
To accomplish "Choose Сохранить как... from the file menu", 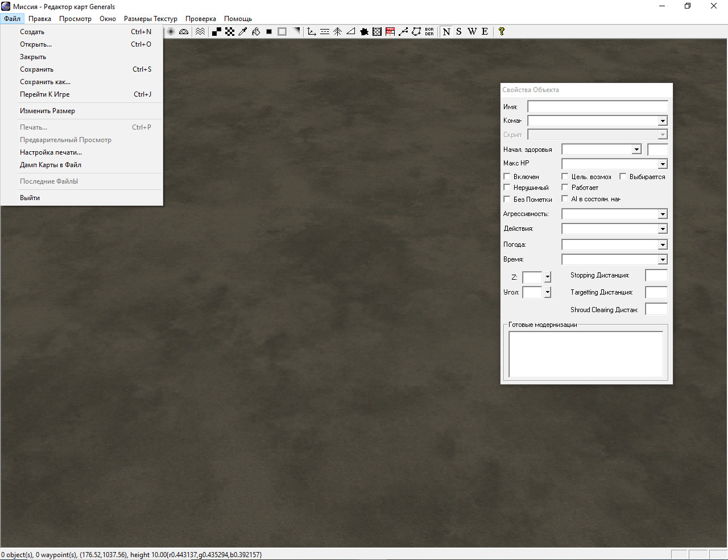I will (x=45, y=82).
